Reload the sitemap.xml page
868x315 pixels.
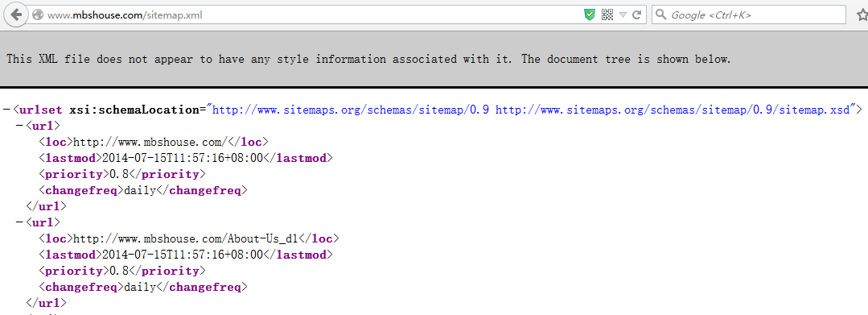click(x=636, y=15)
